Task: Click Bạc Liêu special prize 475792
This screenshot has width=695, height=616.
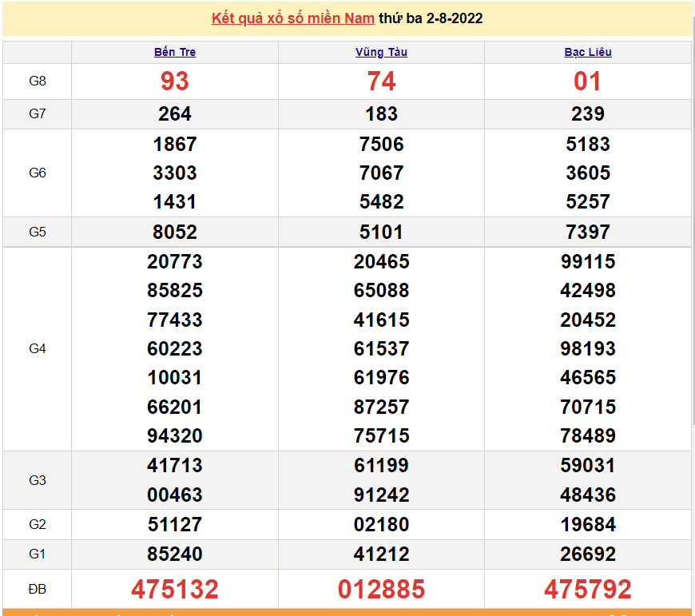Action: pos(588,590)
